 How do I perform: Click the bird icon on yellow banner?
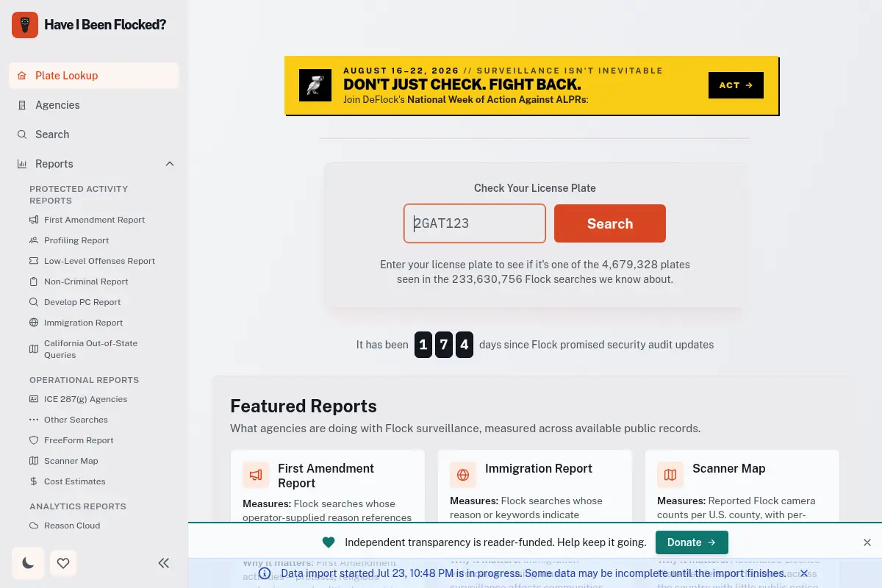pyautogui.click(x=315, y=85)
